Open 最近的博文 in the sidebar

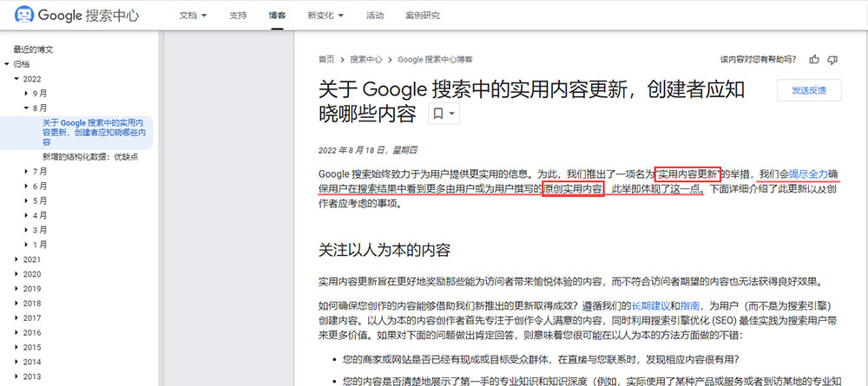[34, 49]
